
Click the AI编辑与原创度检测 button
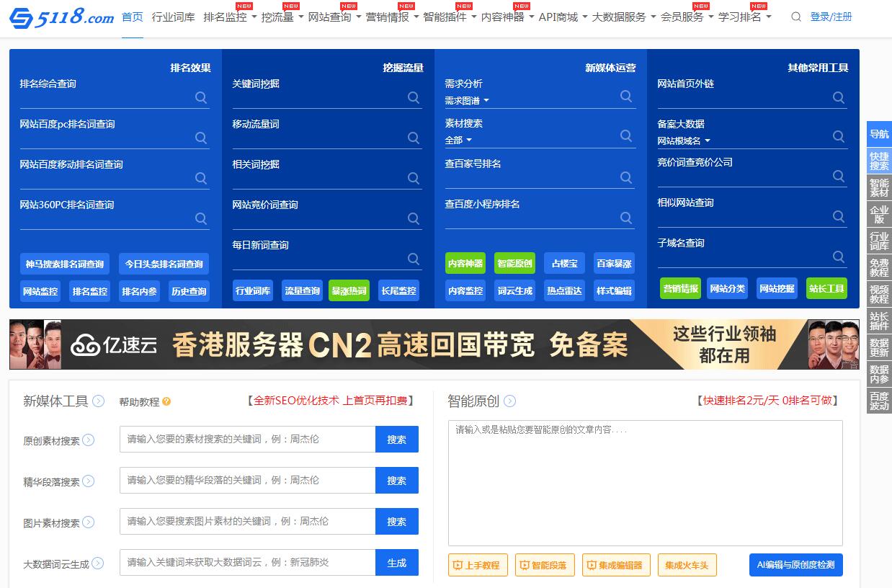(x=795, y=565)
